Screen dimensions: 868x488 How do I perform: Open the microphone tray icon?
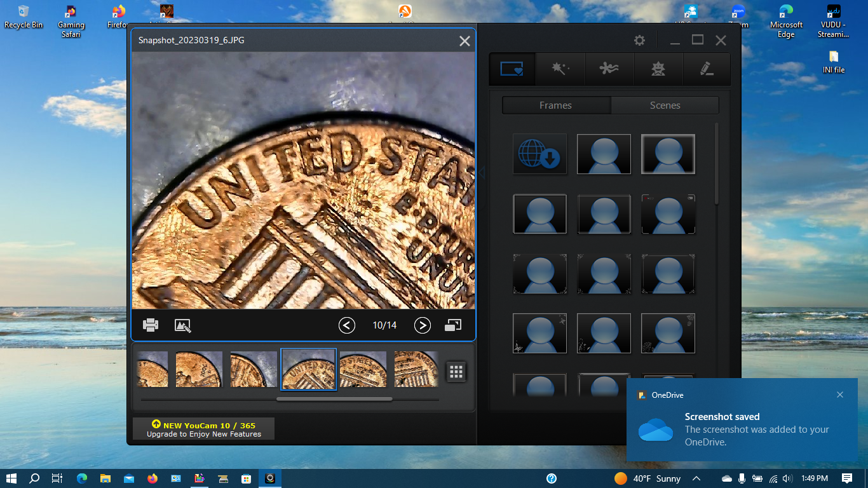[x=742, y=478]
